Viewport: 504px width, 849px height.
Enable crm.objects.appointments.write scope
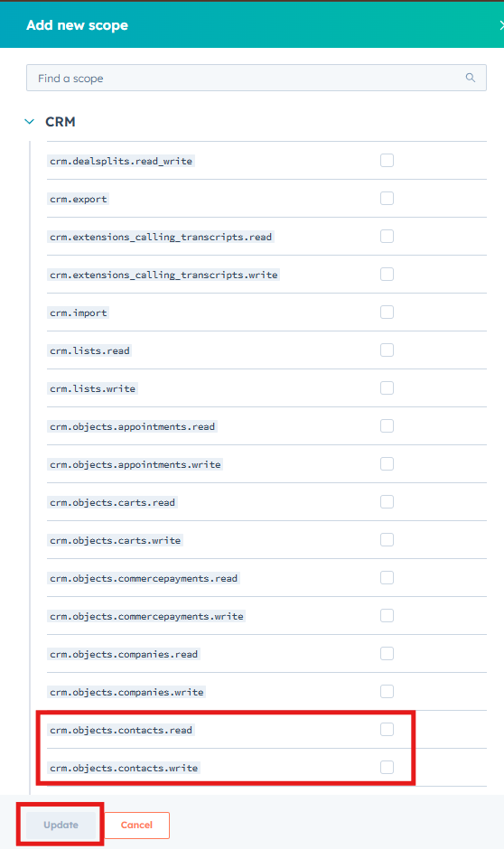[387, 464]
